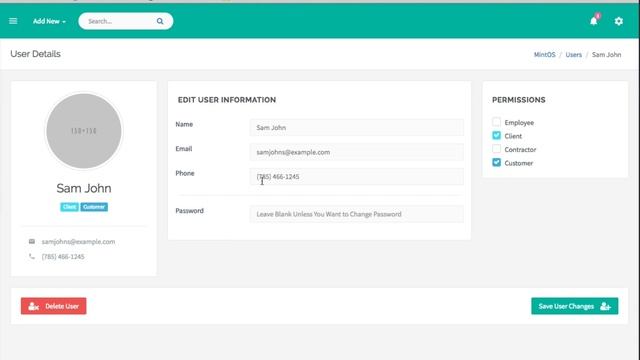Click the Client badge under Sam John
This screenshot has width=640, height=360.
[69, 207]
